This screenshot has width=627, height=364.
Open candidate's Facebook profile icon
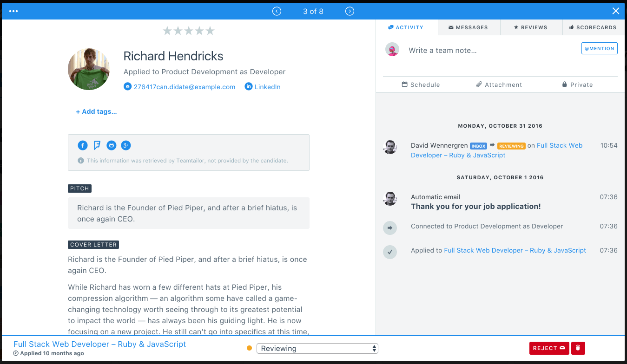(x=82, y=145)
